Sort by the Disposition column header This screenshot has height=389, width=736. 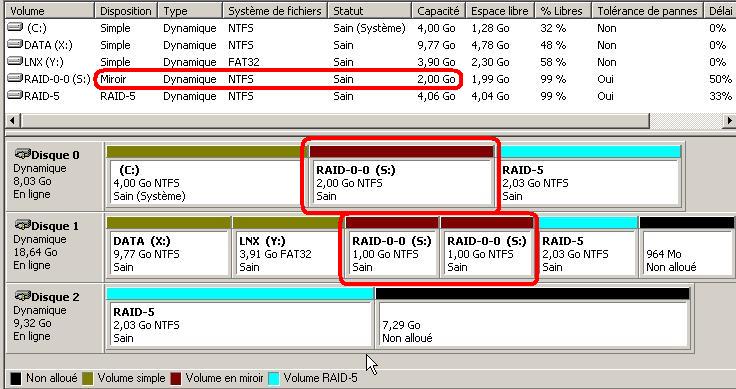pyautogui.click(x=126, y=11)
